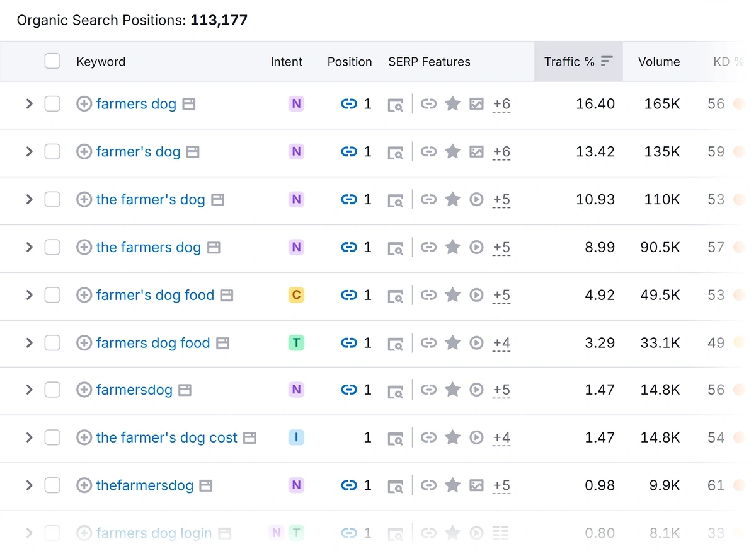Add 'the farmer's dog cost' via plus icon
The width and height of the screenshot is (756, 556).
(84, 437)
